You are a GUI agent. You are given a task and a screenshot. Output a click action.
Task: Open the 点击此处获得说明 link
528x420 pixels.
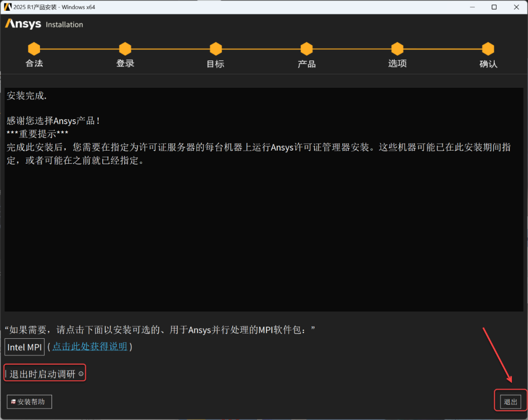[90, 347]
